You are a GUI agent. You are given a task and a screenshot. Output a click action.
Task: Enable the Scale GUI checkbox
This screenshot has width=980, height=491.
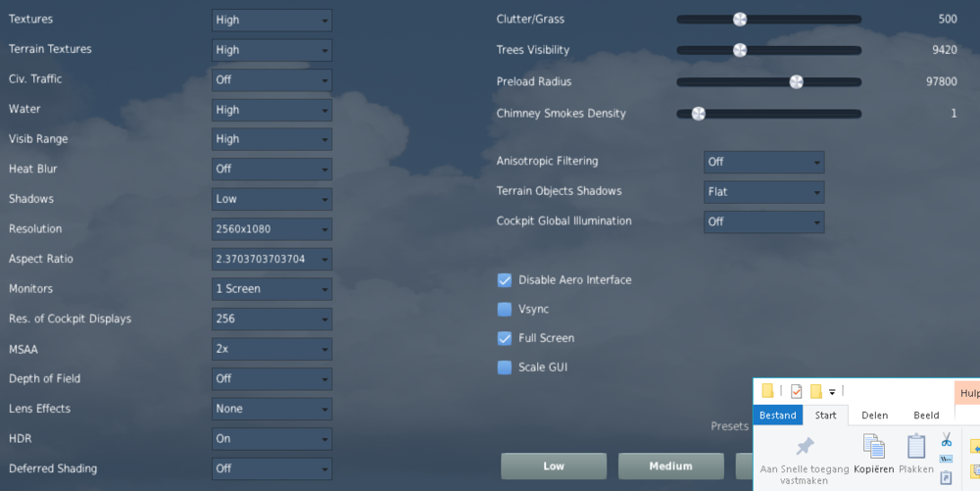point(505,368)
